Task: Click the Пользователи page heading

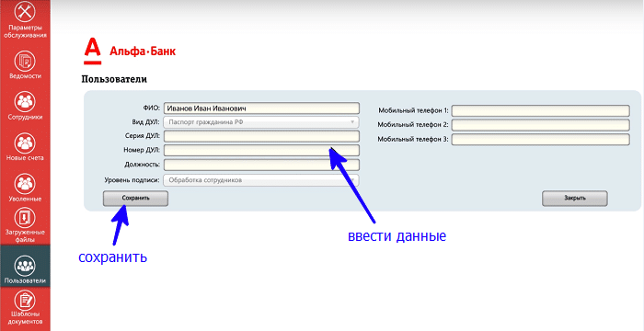Action: click(114, 79)
